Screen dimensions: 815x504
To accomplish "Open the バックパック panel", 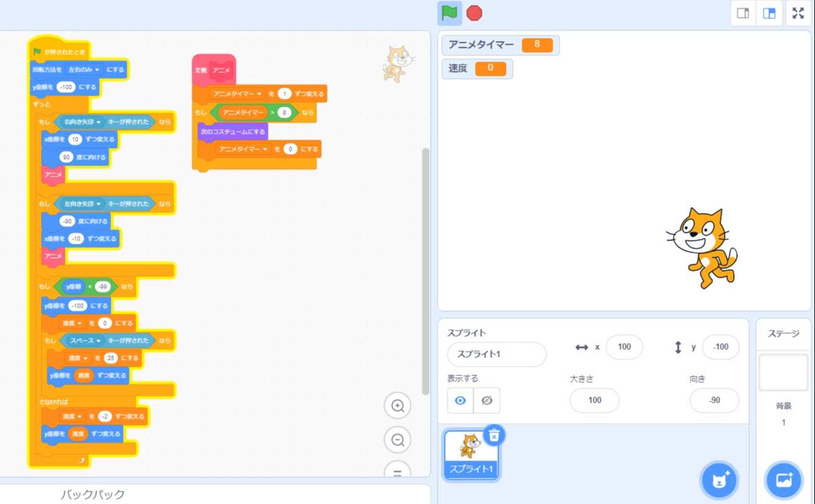I will [x=93, y=495].
